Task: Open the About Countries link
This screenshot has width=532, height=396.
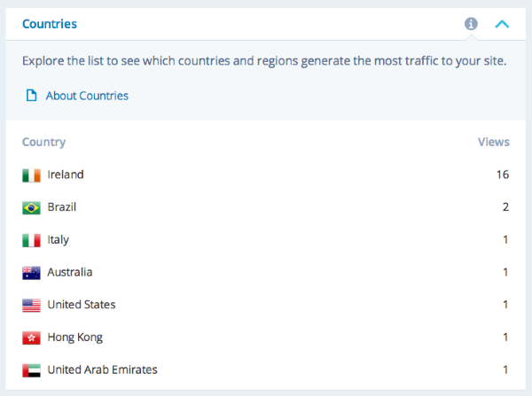Action: click(x=87, y=96)
